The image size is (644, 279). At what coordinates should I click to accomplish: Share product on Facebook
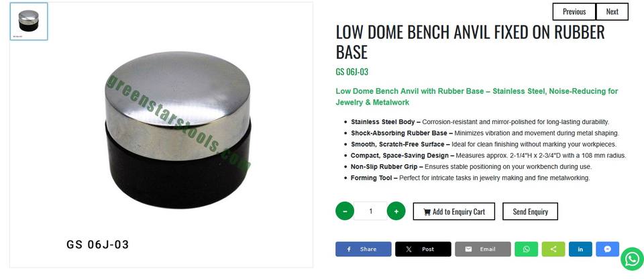click(x=363, y=249)
